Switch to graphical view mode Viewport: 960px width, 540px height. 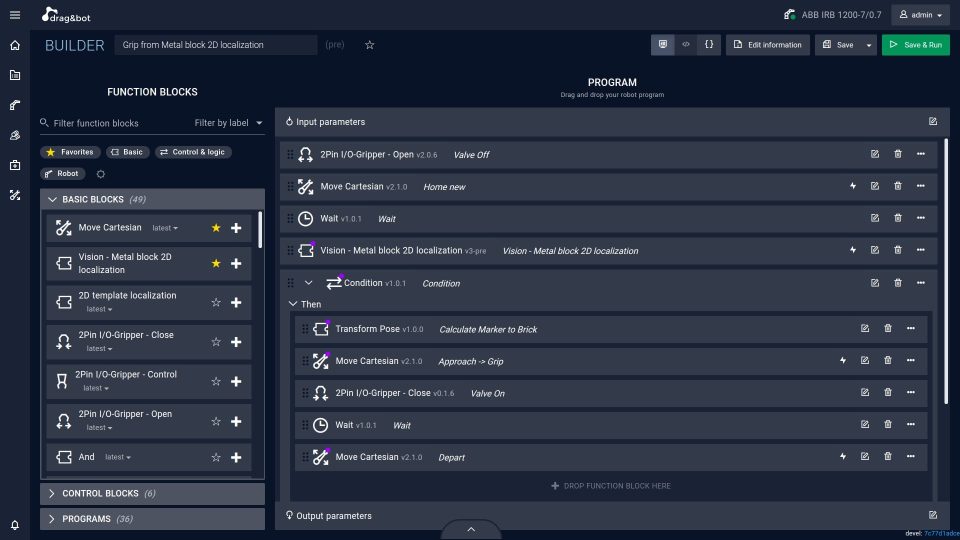point(662,45)
